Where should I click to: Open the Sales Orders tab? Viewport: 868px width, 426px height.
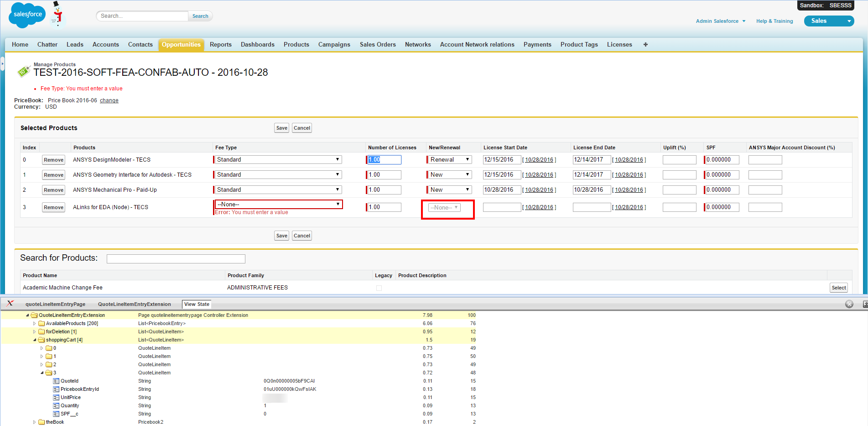[x=377, y=44]
